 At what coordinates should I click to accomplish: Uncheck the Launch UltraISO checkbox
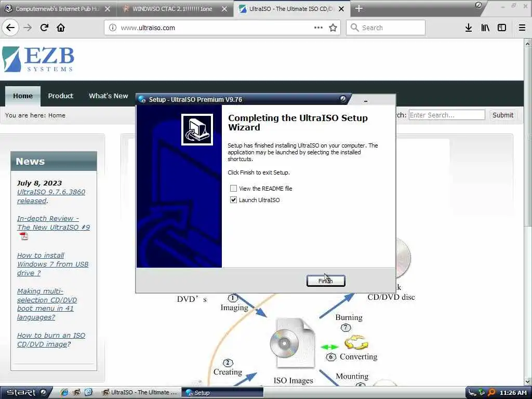click(x=233, y=200)
